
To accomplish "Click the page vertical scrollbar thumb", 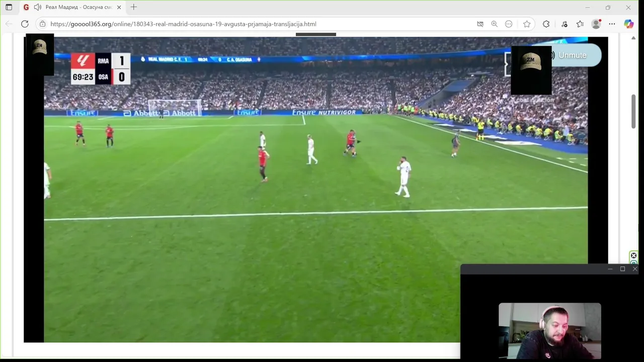I will [634, 111].
